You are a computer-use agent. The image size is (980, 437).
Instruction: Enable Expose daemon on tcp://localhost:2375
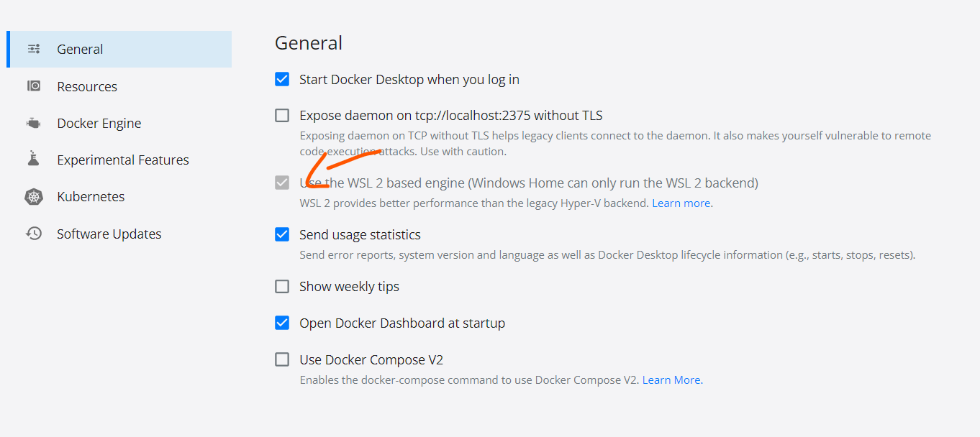tap(281, 114)
